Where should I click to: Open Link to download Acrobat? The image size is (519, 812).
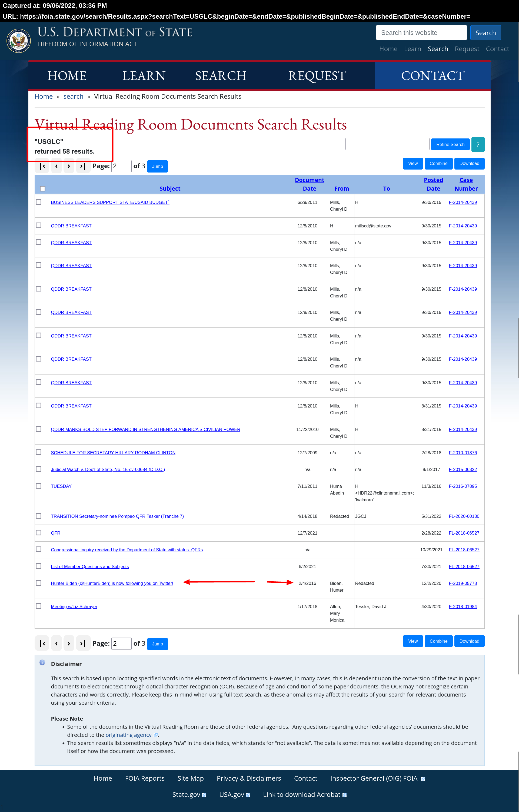[302, 794]
